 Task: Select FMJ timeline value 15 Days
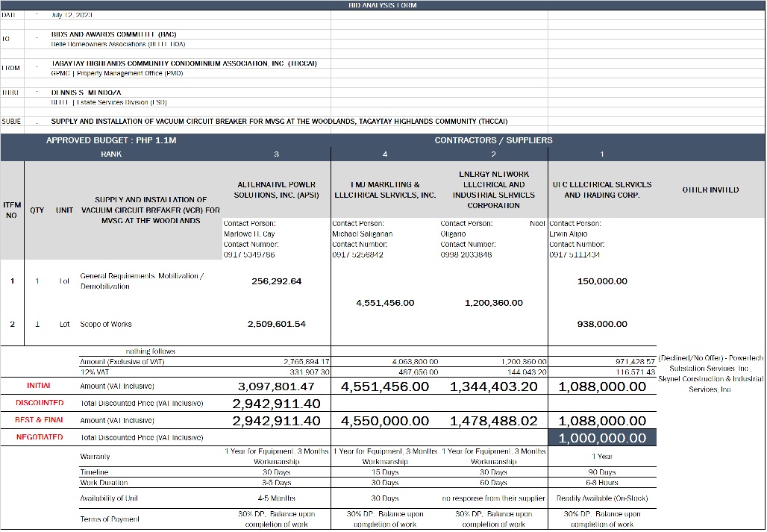click(385, 472)
